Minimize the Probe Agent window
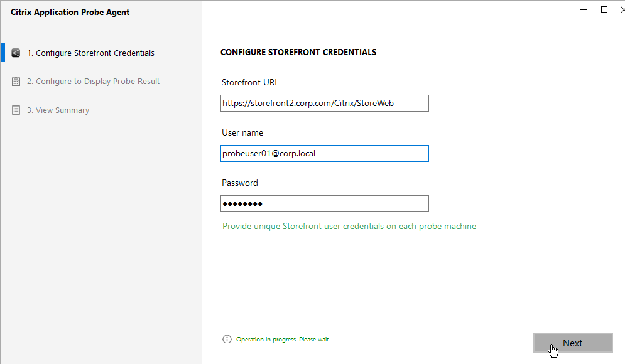Image resolution: width=625 pixels, height=364 pixels. point(584,9)
